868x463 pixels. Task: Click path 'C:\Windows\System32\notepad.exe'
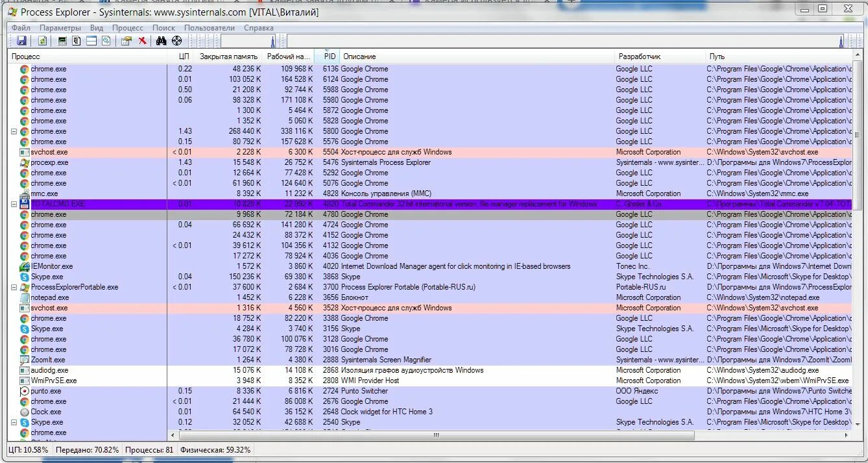click(762, 297)
